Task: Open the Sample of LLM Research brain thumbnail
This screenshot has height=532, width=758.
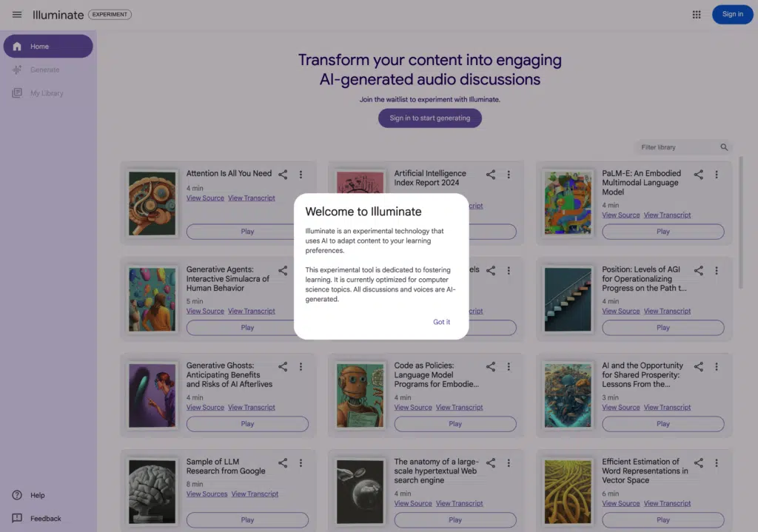Action: click(x=152, y=492)
